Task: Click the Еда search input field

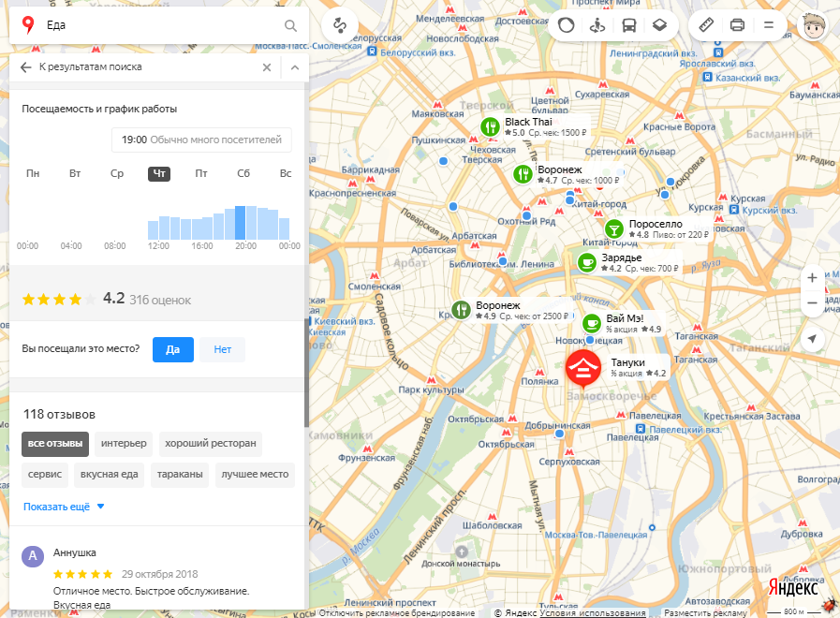Action: pyautogui.click(x=159, y=25)
